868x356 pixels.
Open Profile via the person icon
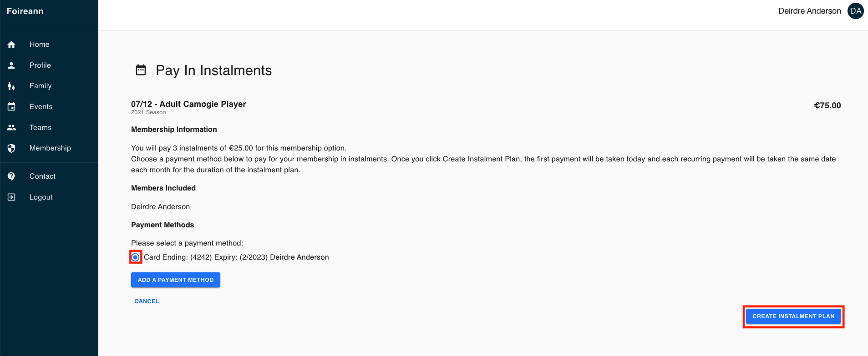[11, 65]
